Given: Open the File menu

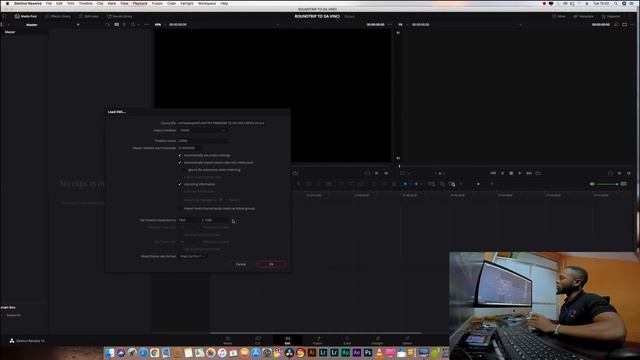Looking at the screenshot, I should pos(49,3).
